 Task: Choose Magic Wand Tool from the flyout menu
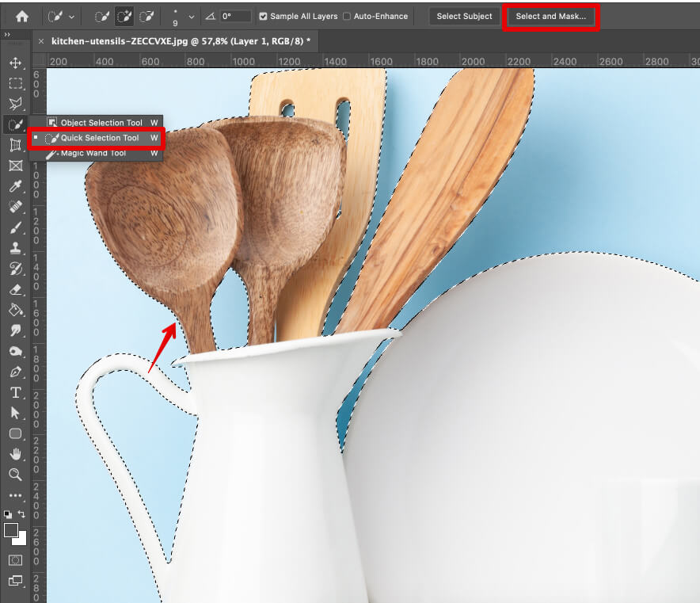pos(93,152)
